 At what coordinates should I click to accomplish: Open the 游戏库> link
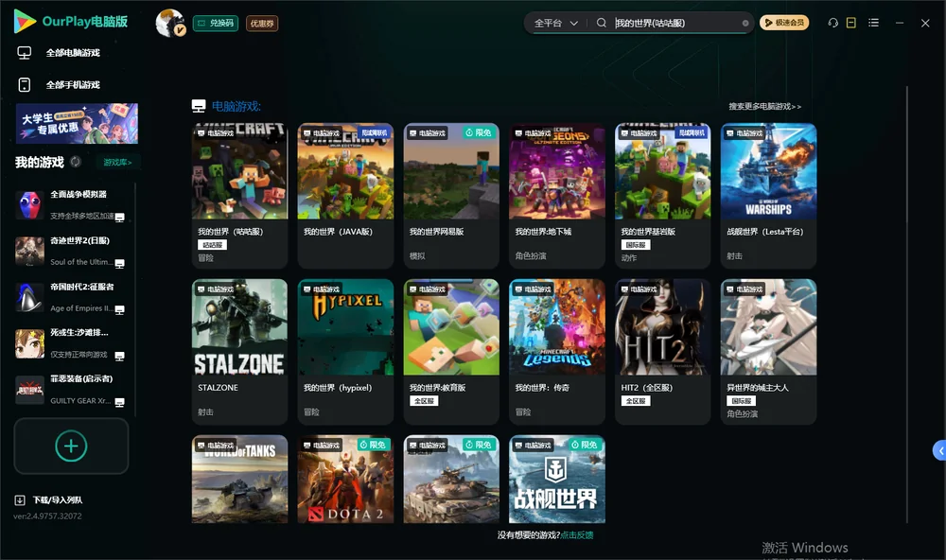click(x=117, y=163)
